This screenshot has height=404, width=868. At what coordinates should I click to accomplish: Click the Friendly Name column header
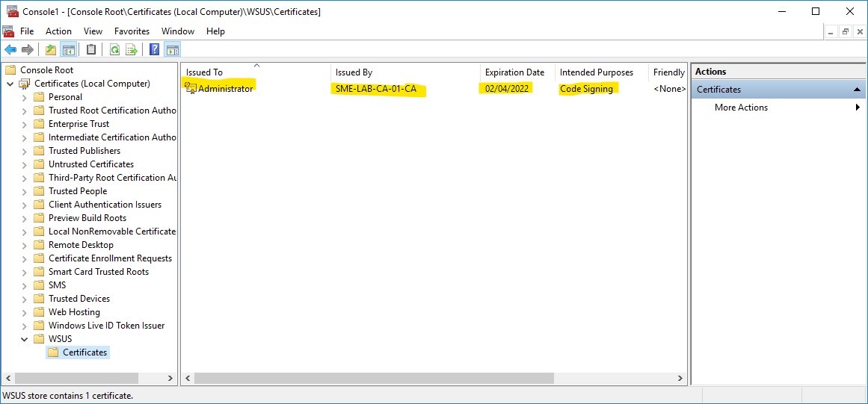pyautogui.click(x=668, y=72)
